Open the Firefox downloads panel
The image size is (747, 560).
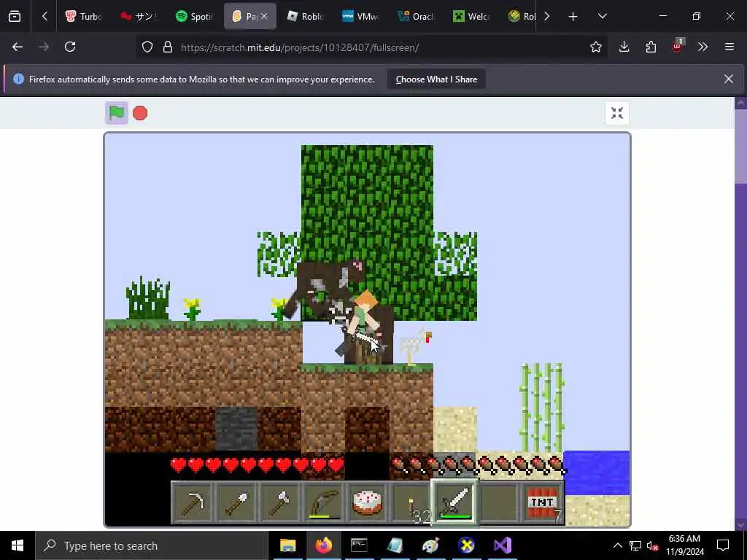point(624,47)
